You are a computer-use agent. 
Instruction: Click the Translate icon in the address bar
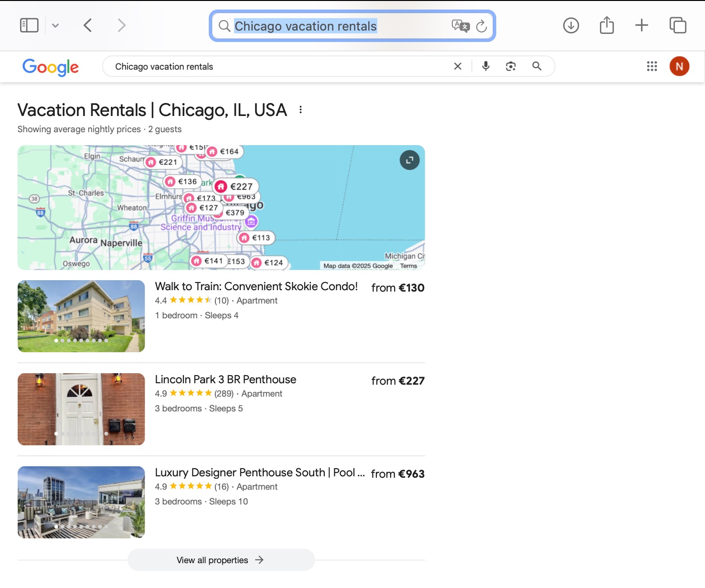coord(459,26)
